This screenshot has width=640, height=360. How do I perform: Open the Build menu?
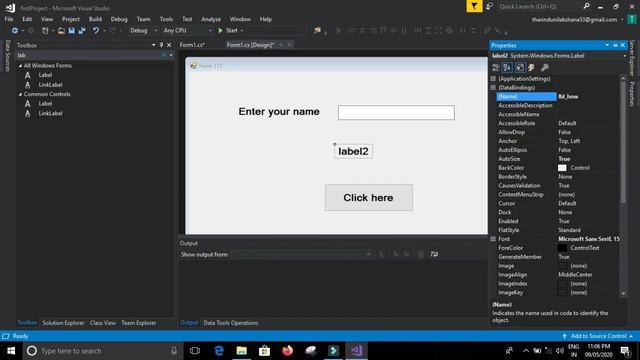click(x=95, y=19)
